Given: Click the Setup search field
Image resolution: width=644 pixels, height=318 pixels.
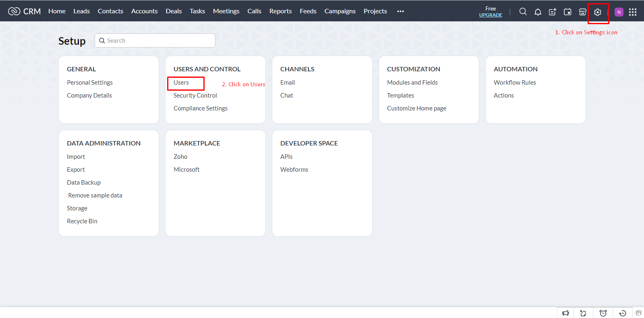Looking at the screenshot, I should 155,41.
